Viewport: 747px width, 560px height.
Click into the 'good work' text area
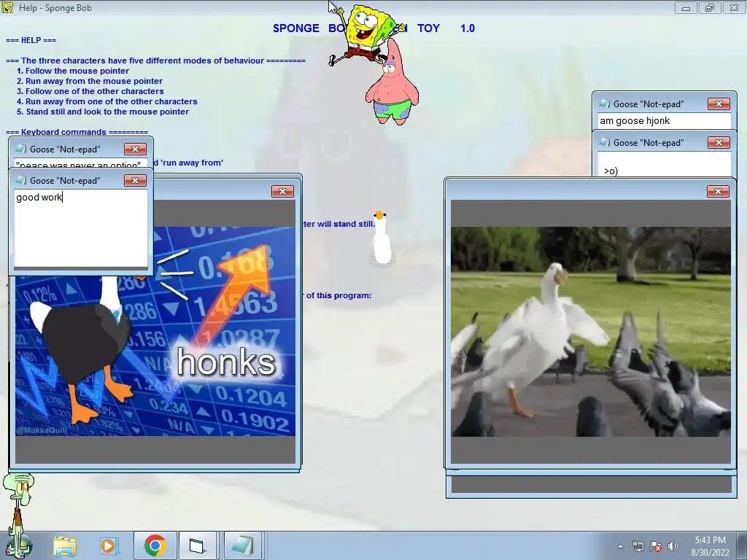[81, 228]
